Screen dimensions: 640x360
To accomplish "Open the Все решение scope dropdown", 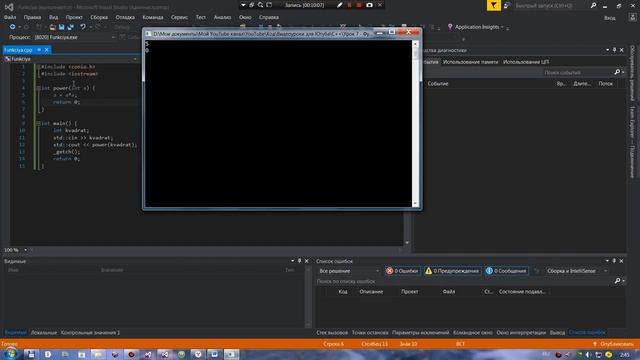I will pos(349,271).
